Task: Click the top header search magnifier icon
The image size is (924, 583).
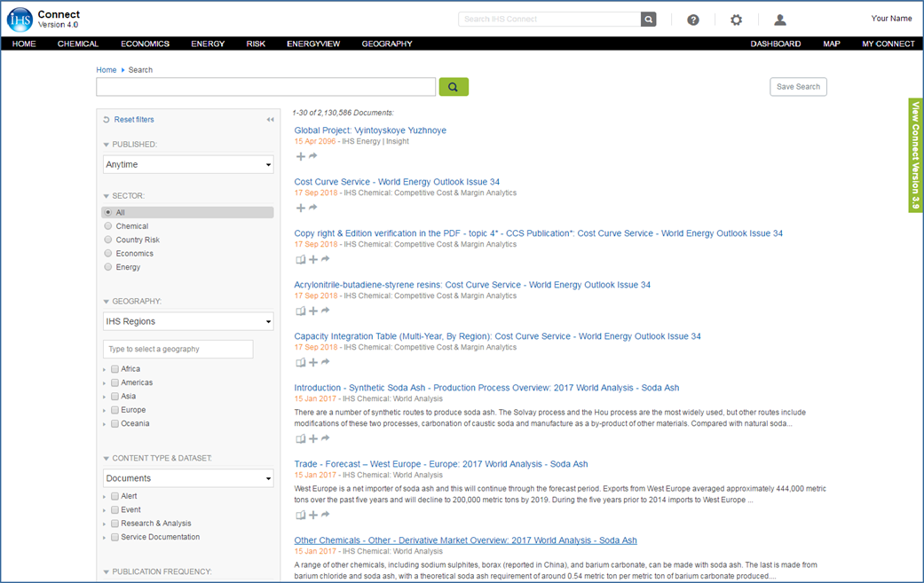Action: pyautogui.click(x=649, y=19)
